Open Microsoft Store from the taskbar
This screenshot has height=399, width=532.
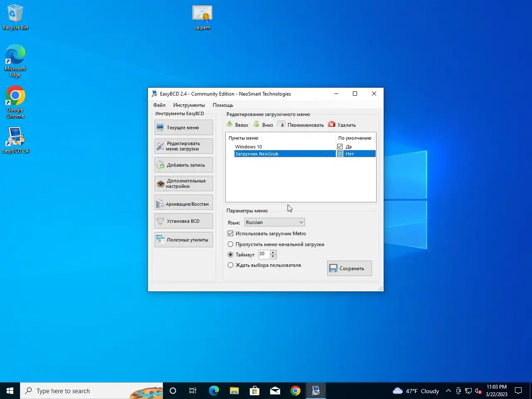pyautogui.click(x=254, y=391)
